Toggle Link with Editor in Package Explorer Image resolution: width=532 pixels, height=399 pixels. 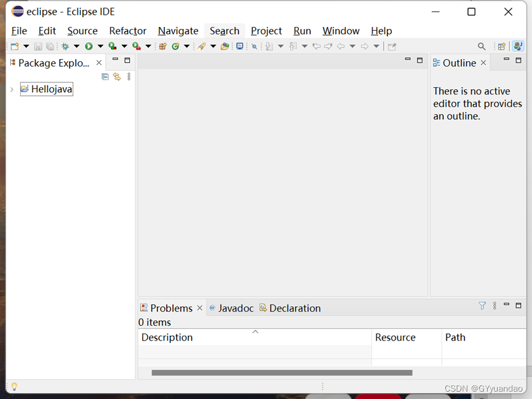[x=116, y=76]
